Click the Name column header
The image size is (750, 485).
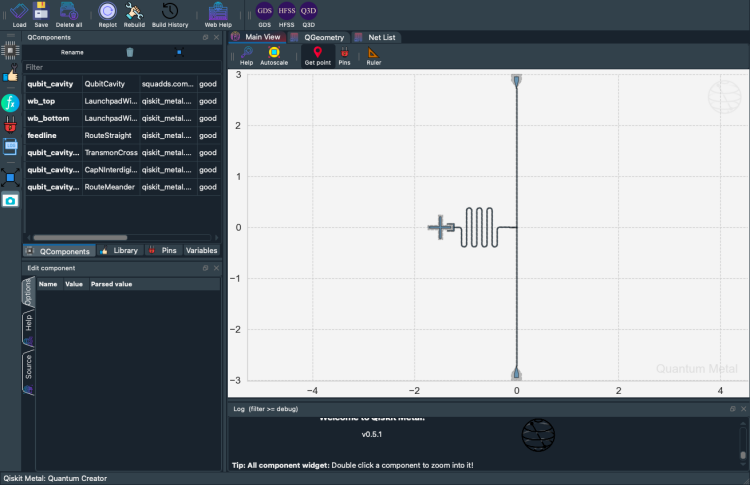click(48, 284)
